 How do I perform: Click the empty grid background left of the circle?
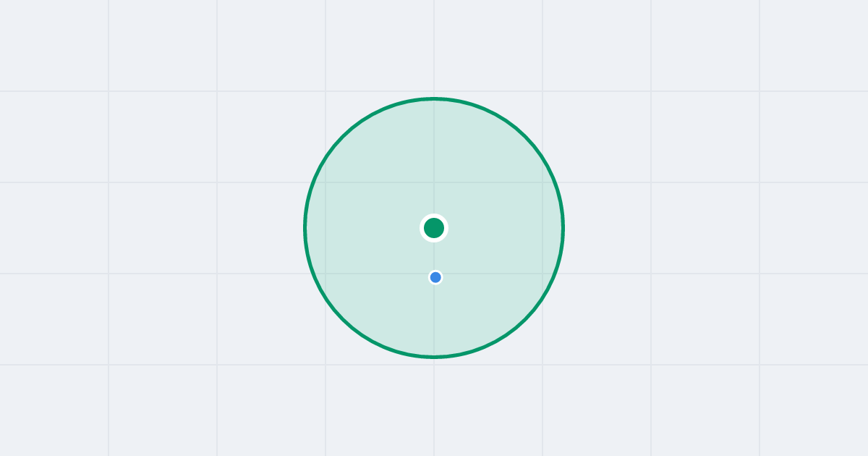click(152, 228)
